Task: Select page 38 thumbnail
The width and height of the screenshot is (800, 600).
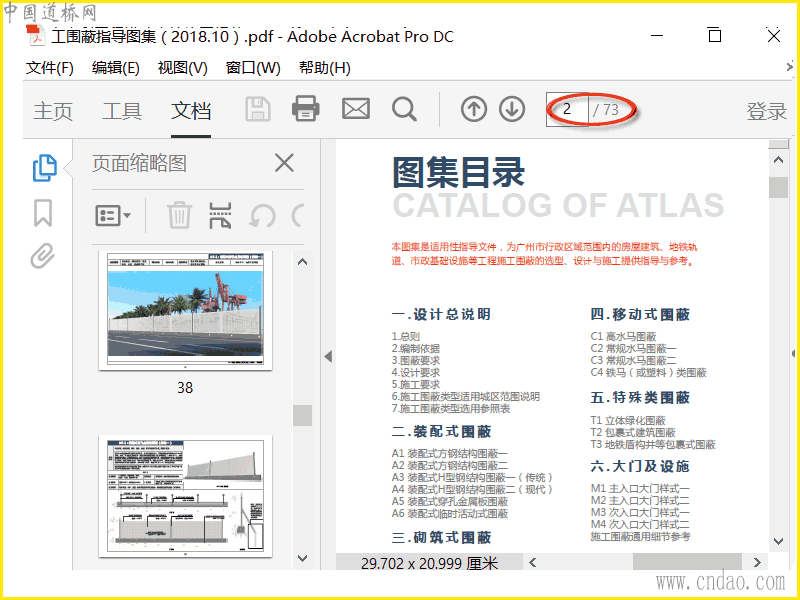Action: pos(185,310)
